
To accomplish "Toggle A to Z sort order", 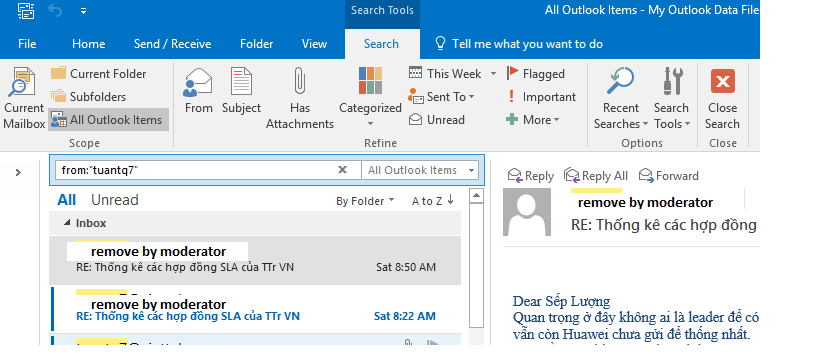I will [433, 201].
